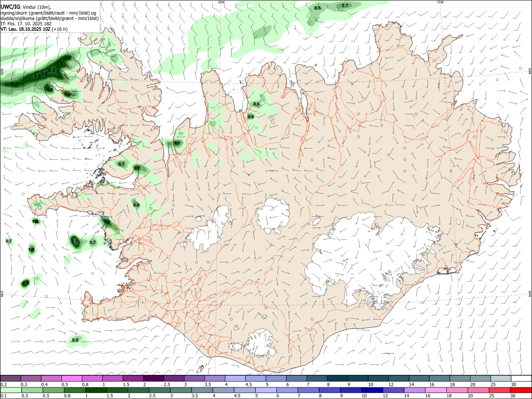Image resolution: width=532 pixels, height=399 pixels.
Task: Click the 'IT: Fös. 17. 10. 2025 18Z' line
Action: (x=26, y=24)
